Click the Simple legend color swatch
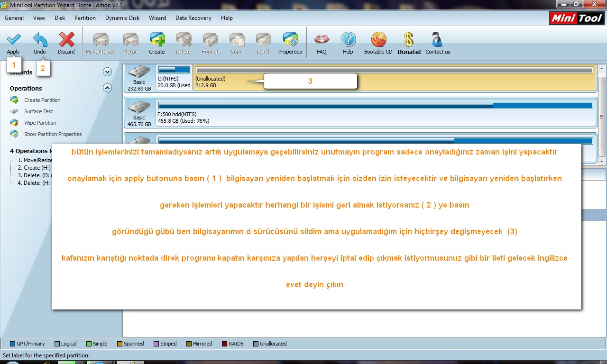 89,344
